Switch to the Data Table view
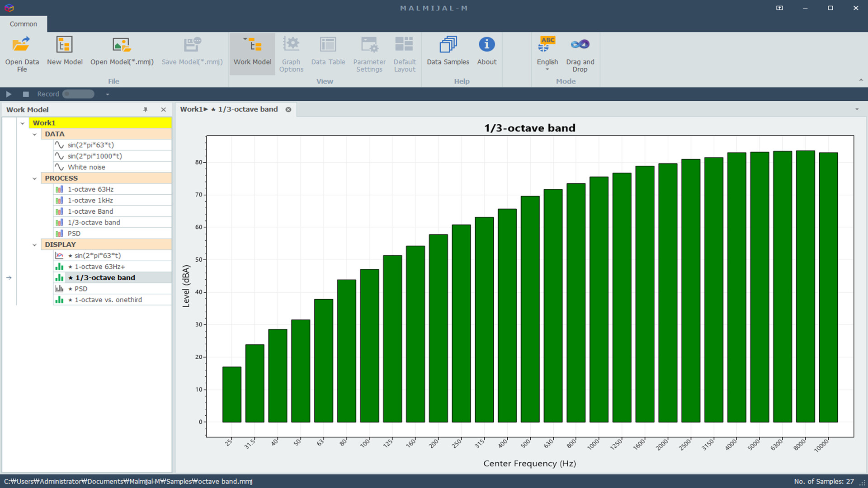 (328, 50)
